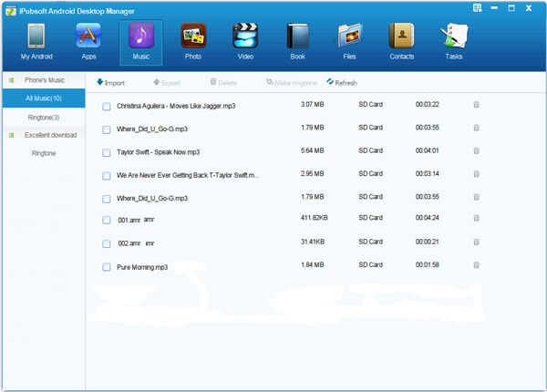Image resolution: width=547 pixels, height=392 pixels.
Task: Check Christina Aguilera - Moves Like Jagger.mp3
Action: click(x=107, y=107)
